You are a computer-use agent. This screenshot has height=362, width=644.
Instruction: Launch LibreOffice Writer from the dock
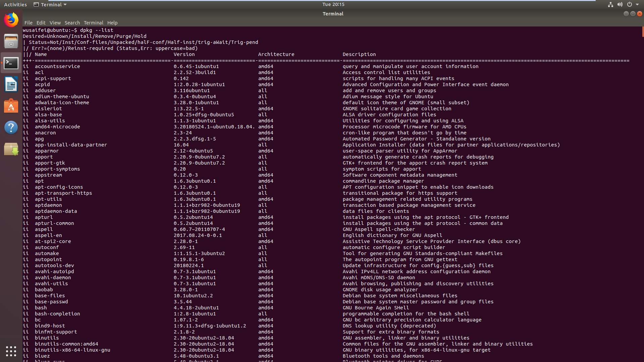pyautogui.click(x=11, y=84)
